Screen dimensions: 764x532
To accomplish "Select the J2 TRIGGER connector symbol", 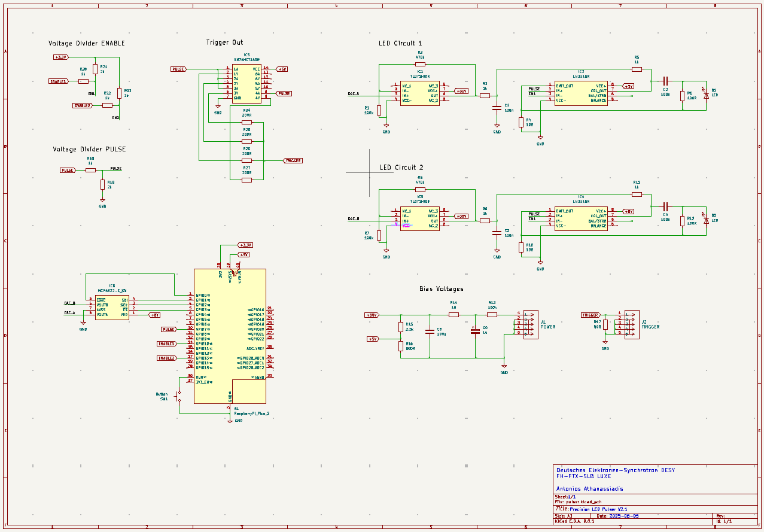I will (x=632, y=324).
